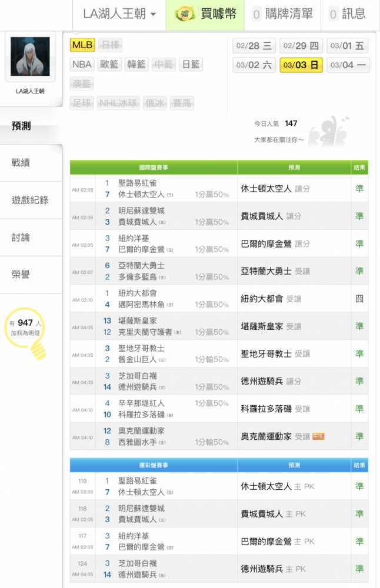Click the 國際盤賽事 table header
Screen dimensions: 380x588
click(x=154, y=167)
